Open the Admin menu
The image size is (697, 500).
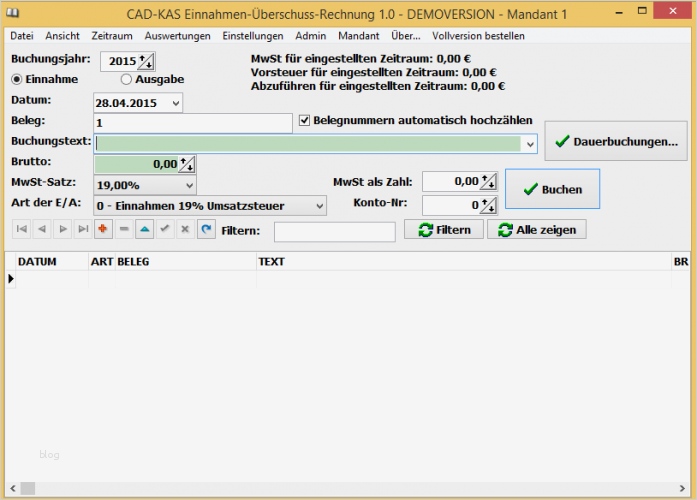311,36
